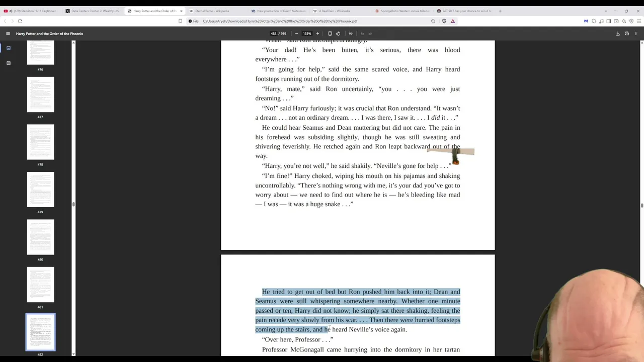Open the Brave Wallet icon
Viewport: 644px width, 362px height.
pos(616,21)
